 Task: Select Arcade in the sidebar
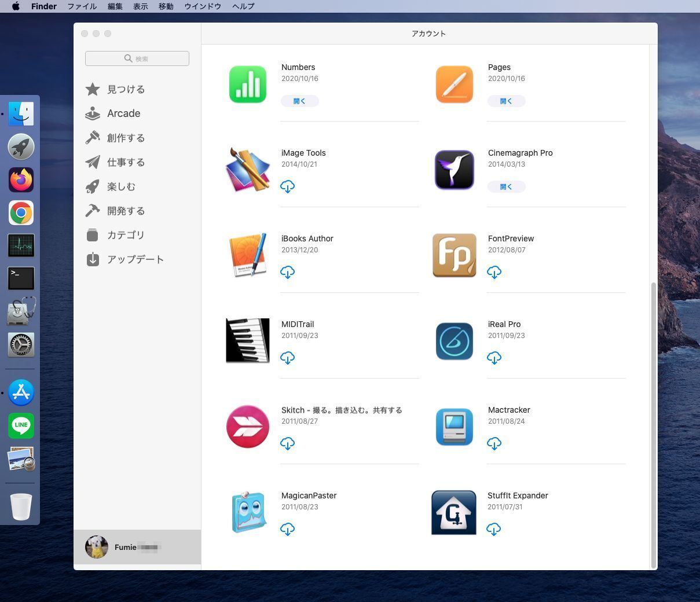123,113
